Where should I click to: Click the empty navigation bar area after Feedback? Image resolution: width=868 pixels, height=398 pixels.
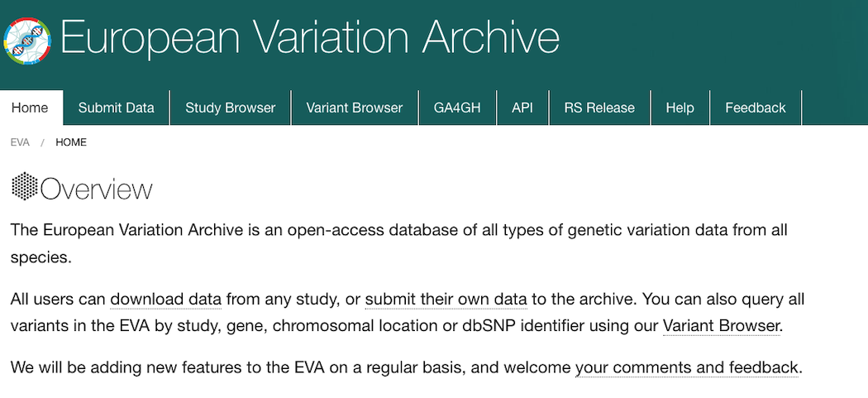click(835, 108)
